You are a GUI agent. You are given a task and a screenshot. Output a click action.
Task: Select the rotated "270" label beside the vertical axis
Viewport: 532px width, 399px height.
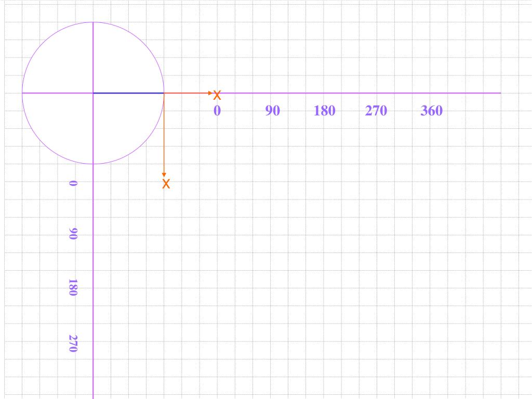click(x=73, y=343)
